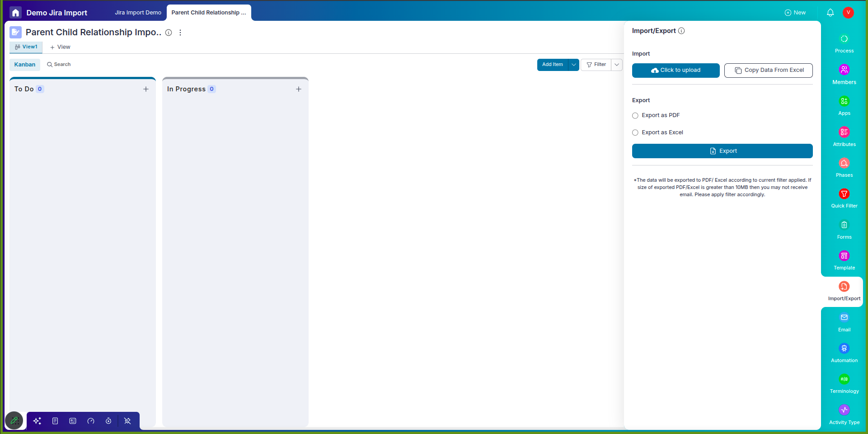Open the Members sidebar panel
Viewport: 868px width, 434px height.
point(844,75)
